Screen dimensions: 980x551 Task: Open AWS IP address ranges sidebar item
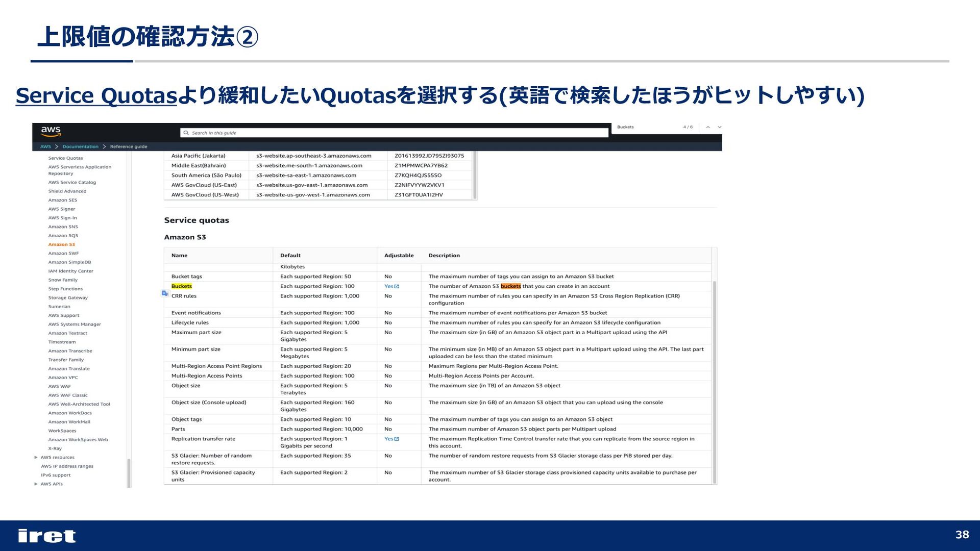coord(67,466)
